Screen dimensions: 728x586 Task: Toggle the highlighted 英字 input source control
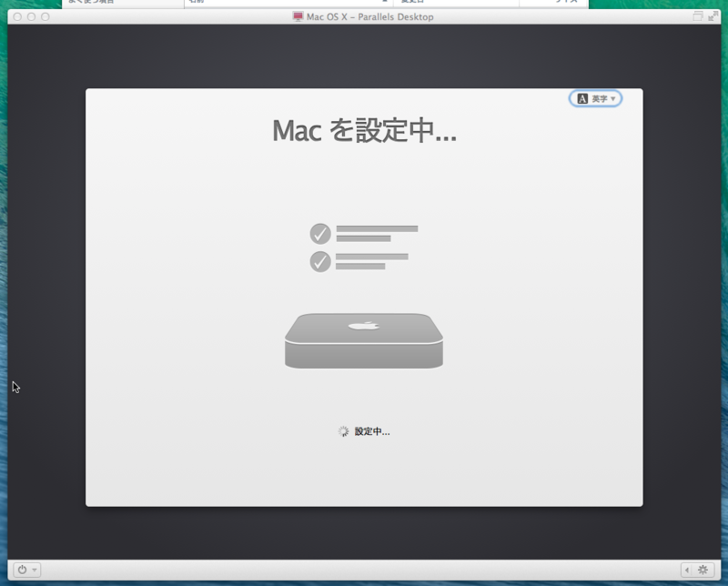[596, 97]
